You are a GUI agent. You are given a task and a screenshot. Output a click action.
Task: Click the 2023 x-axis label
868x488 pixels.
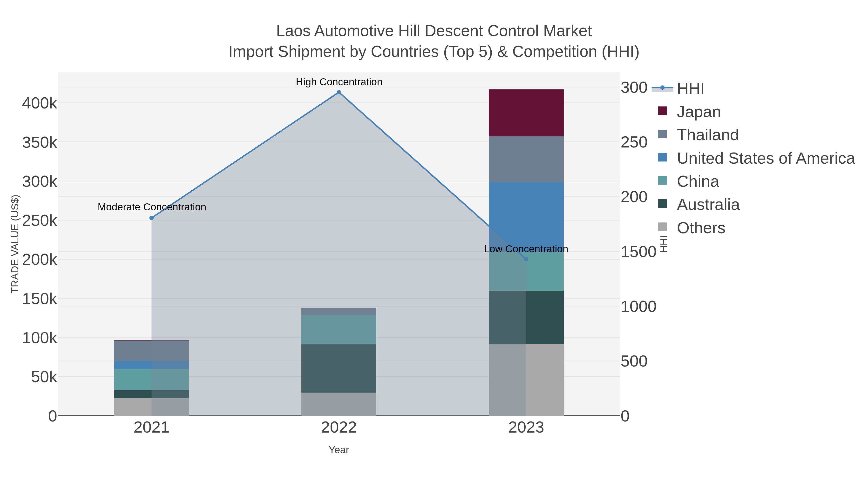coord(526,428)
